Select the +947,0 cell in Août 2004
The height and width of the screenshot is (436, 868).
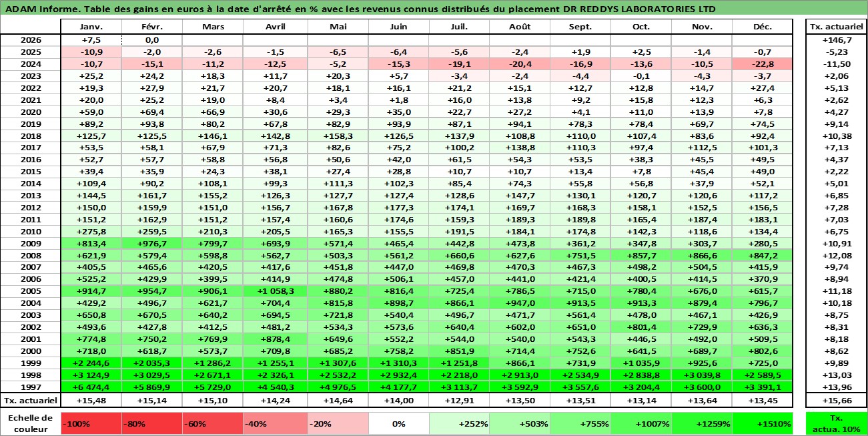pos(520,303)
